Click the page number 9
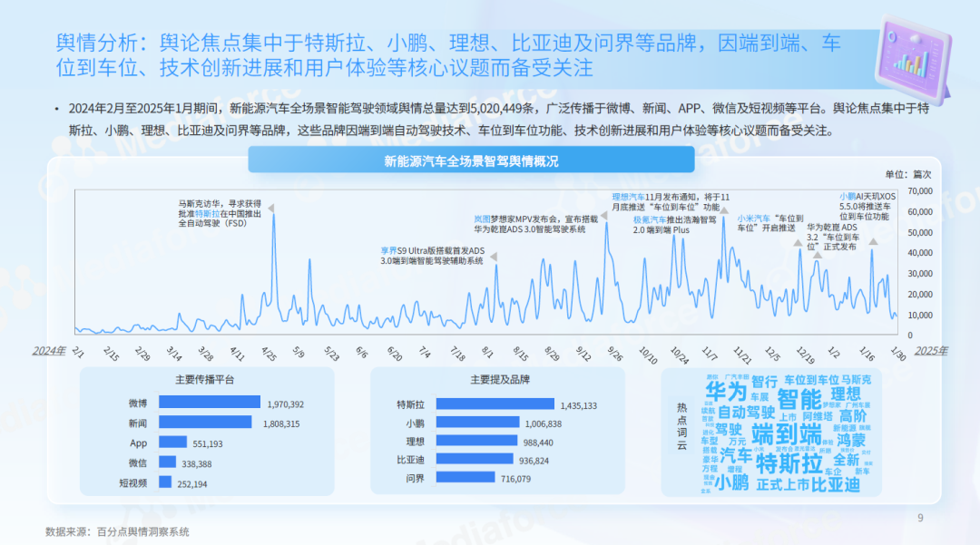The height and width of the screenshot is (545, 980). pos(920,518)
